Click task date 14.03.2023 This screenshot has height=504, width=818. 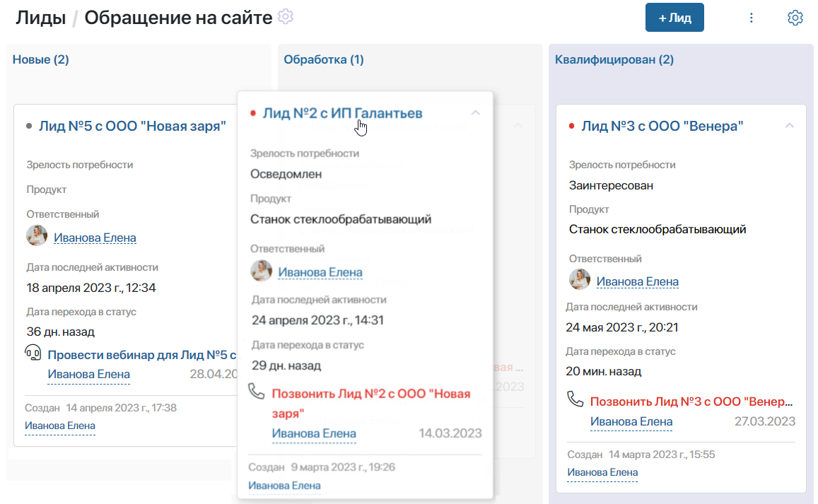click(450, 433)
